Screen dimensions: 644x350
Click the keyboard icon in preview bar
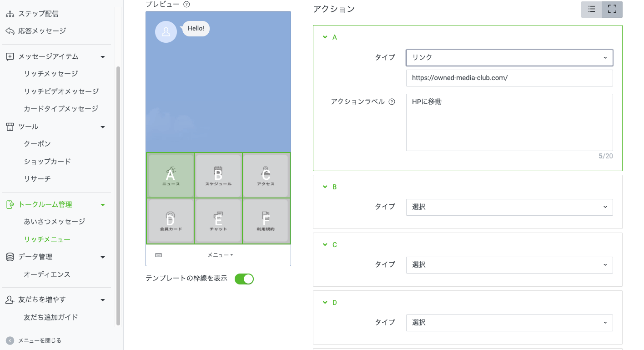click(158, 255)
